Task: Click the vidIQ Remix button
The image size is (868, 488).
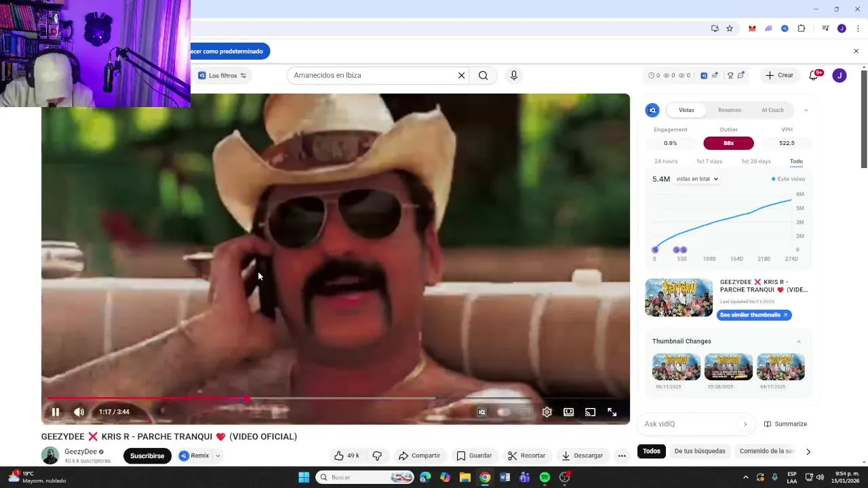Action: coord(194,455)
